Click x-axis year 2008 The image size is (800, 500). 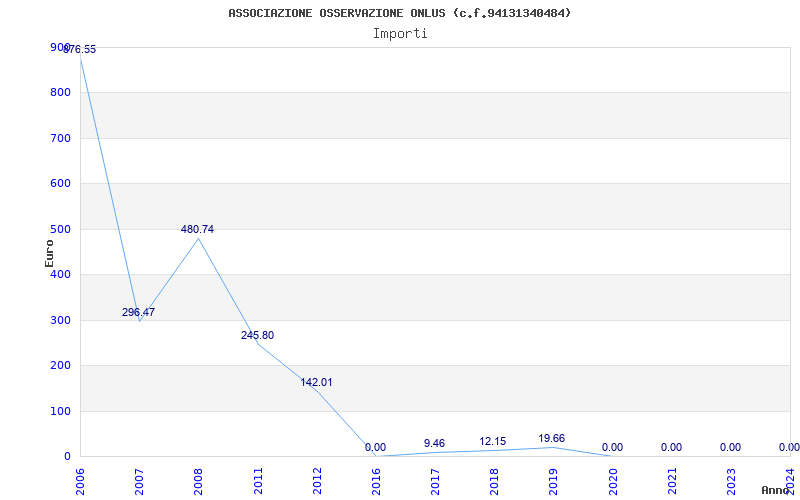tap(198, 481)
